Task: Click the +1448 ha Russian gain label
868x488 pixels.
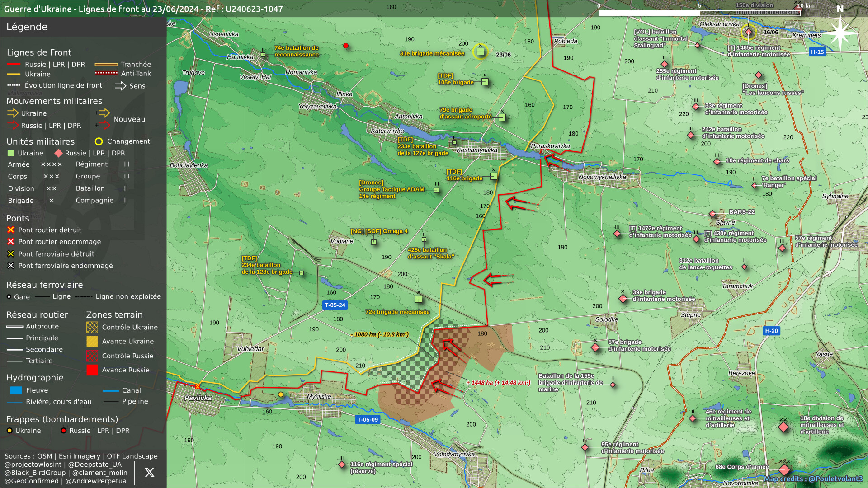Action: coord(498,383)
